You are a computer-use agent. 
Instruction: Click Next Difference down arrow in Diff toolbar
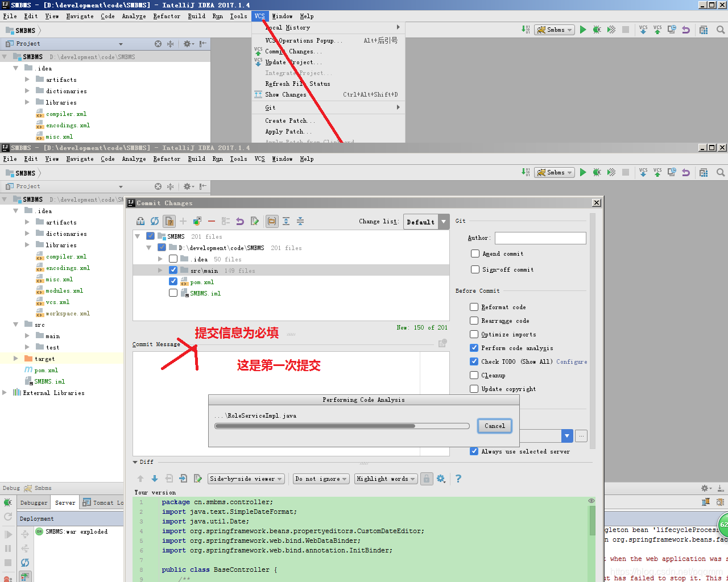point(155,479)
